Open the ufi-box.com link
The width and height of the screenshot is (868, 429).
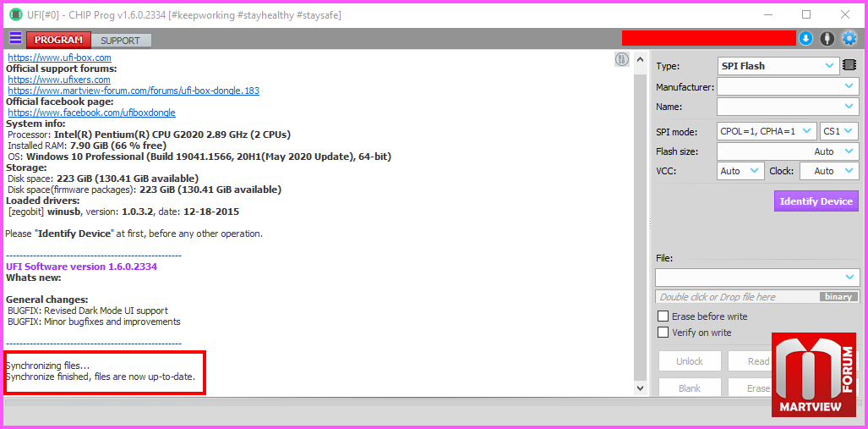60,58
